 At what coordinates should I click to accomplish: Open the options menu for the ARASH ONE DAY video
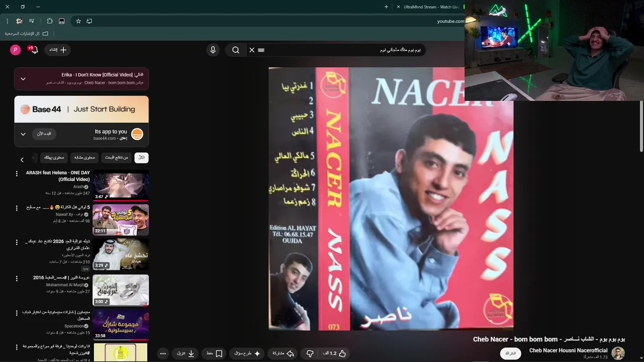coord(17,173)
